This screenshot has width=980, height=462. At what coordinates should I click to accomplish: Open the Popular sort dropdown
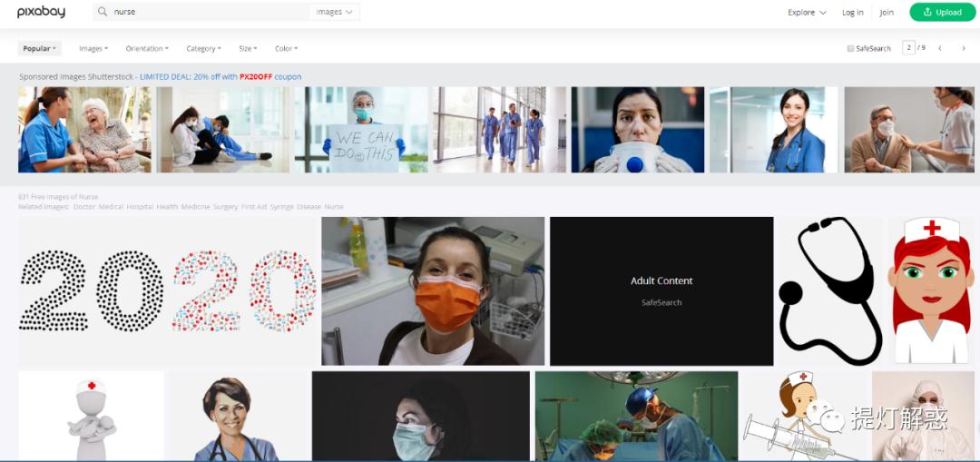pyautogui.click(x=39, y=48)
